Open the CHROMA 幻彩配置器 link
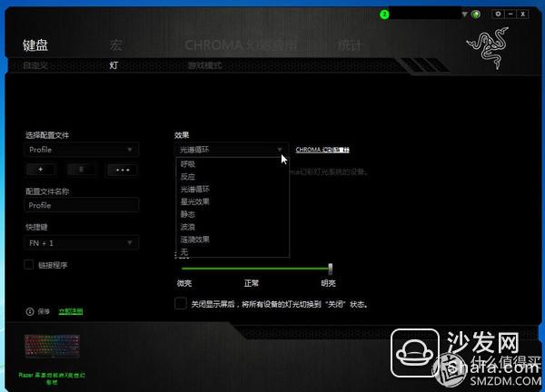The width and height of the screenshot is (545, 392). coord(322,150)
